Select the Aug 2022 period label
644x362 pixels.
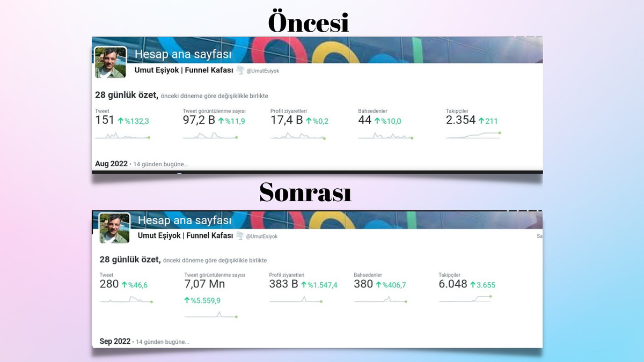click(x=111, y=164)
